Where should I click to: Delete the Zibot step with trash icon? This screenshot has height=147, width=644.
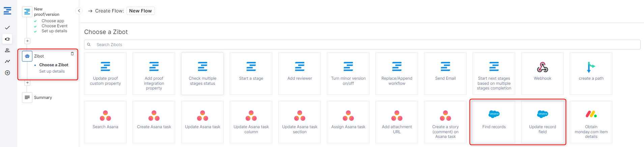click(72, 54)
